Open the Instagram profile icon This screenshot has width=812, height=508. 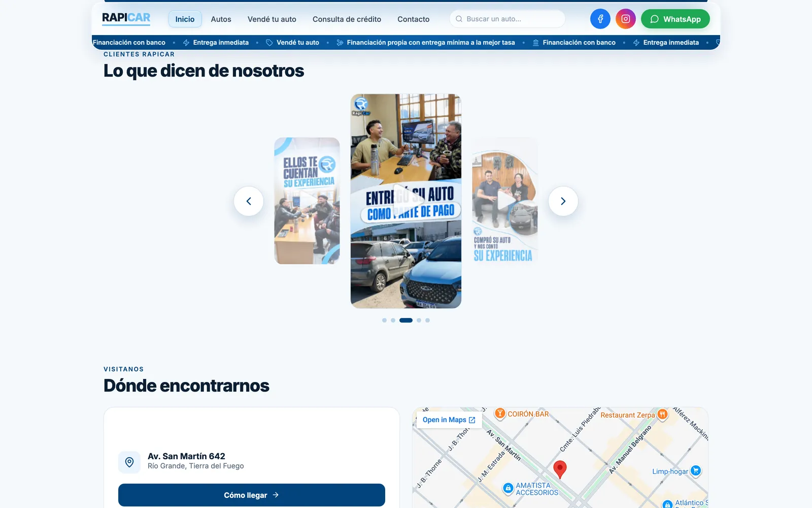pyautogui.click(x=625, y=19)
